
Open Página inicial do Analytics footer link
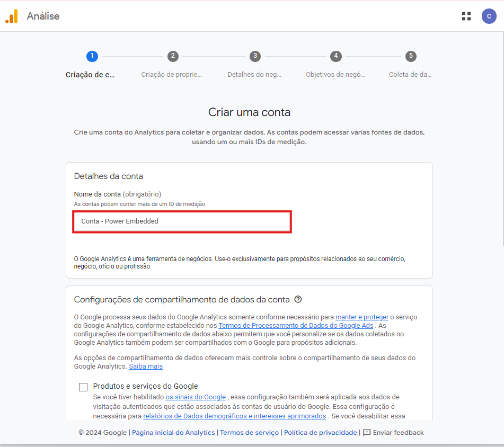(x=173, y=433)
